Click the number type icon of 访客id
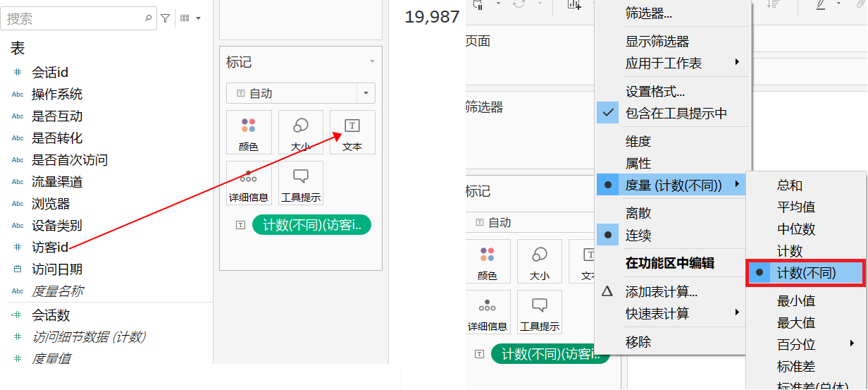This screenshot has width=868, height=390. (x=18, y=248)
